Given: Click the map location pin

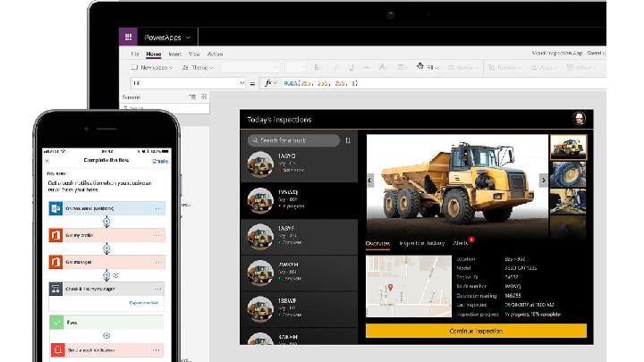Looking at the screenshot, I should (391, 289).
